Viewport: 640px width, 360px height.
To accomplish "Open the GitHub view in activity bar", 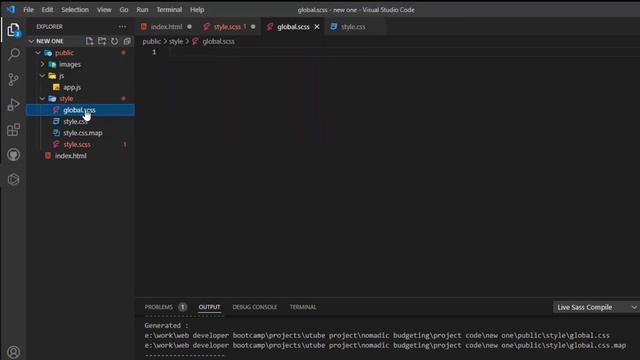I will pos(13,155).
